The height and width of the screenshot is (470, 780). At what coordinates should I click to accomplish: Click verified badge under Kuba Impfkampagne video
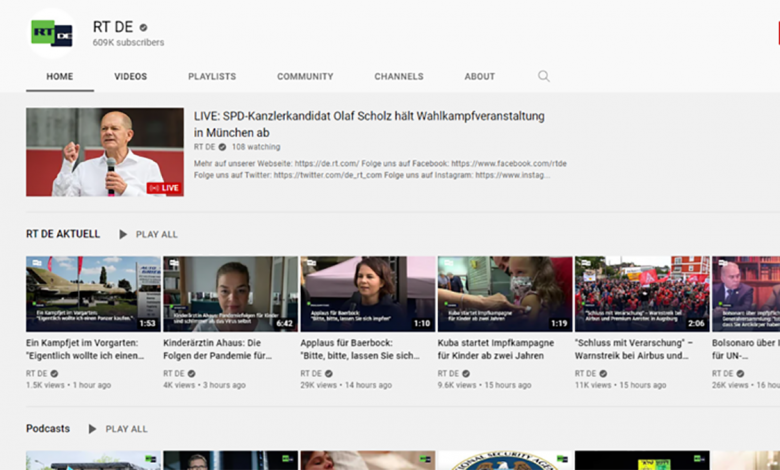pyautogui.click(x=466, y=374)
